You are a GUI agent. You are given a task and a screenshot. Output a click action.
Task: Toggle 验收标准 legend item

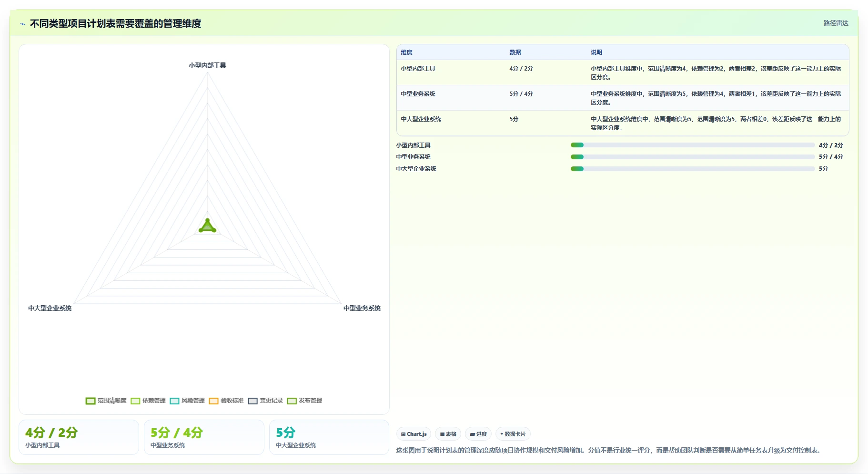(x=226, y=401)
